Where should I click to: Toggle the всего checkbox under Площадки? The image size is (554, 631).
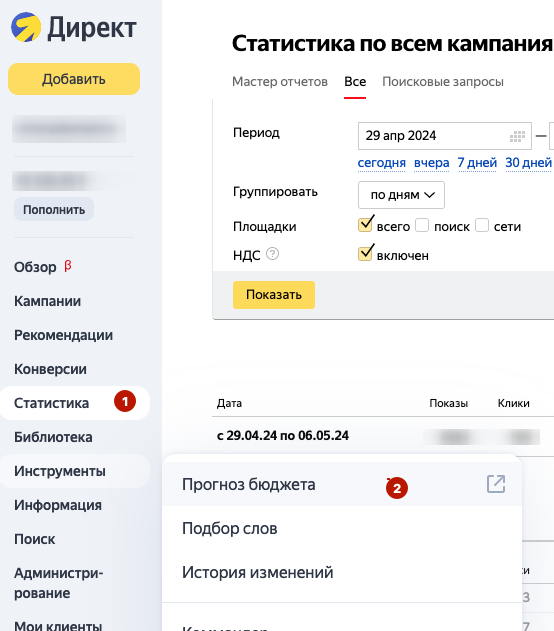pos(365,225)
